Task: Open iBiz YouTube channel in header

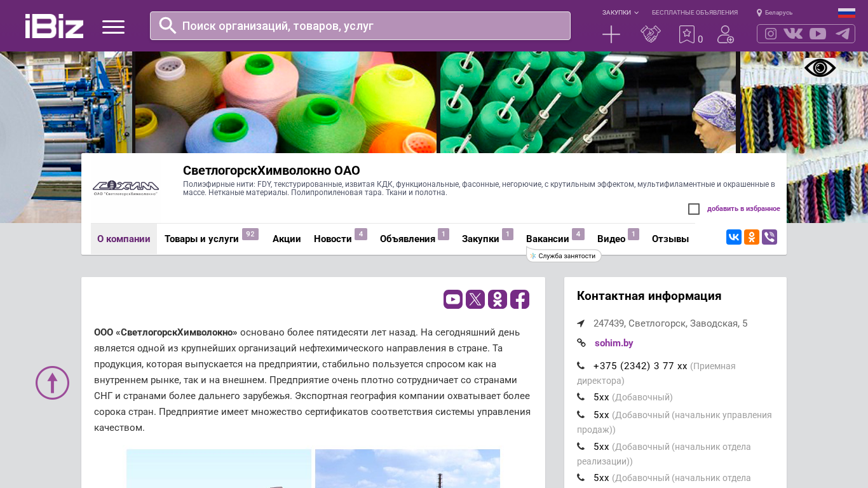Action: point(818,34)
